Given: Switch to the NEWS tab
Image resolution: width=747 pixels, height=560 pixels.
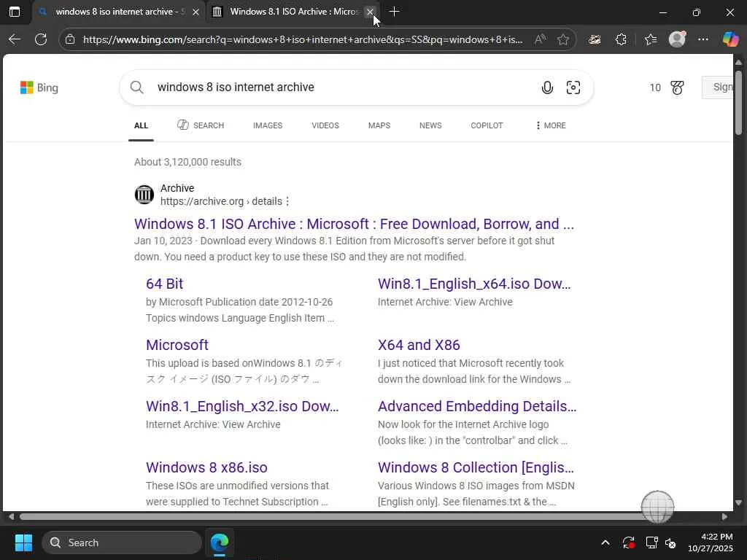Looking at the screenshot, I should [430, 125].
